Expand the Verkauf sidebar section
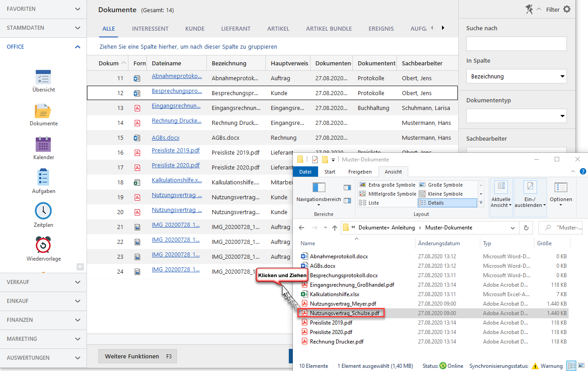The height and width of the screenshot is (371, 588). 43,282
